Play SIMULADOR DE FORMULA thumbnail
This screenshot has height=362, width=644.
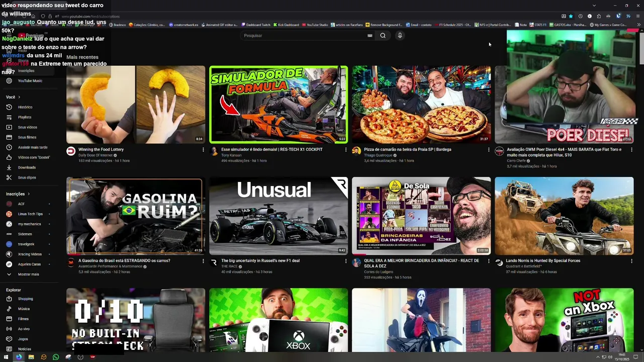[x=278, y=105]
